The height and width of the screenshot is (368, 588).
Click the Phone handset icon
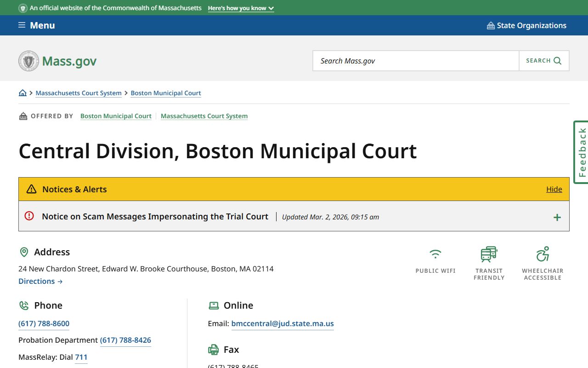[x=24, y=305]
